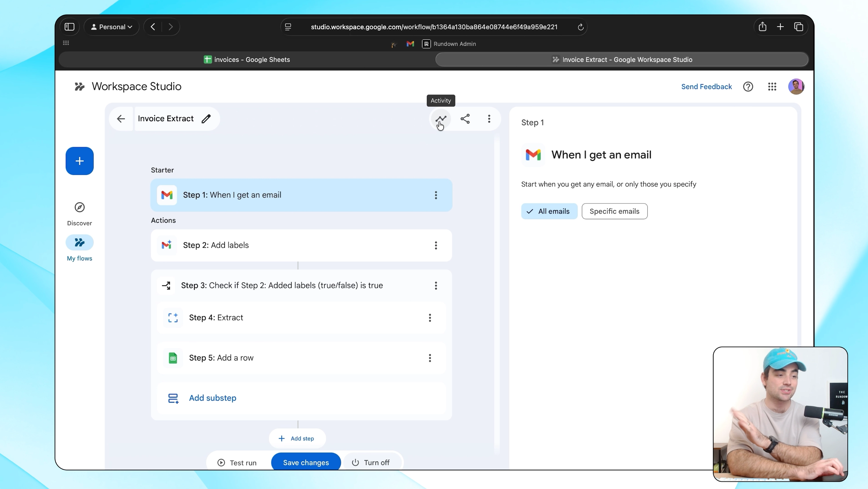Click the Save changes button
The image size is (868, 489).
click(x=306, y=462)
